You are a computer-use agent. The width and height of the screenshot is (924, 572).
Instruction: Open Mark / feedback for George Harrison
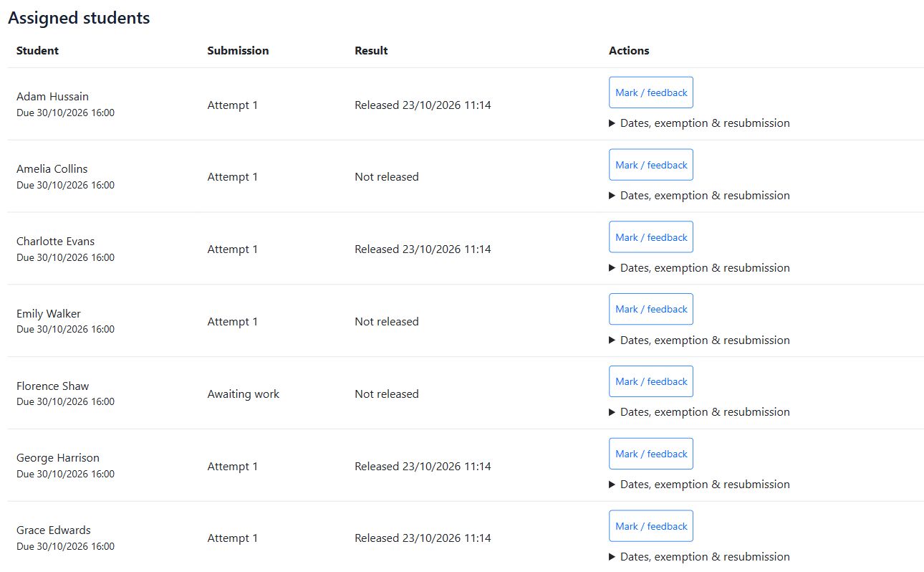click(x=650, y=454)
